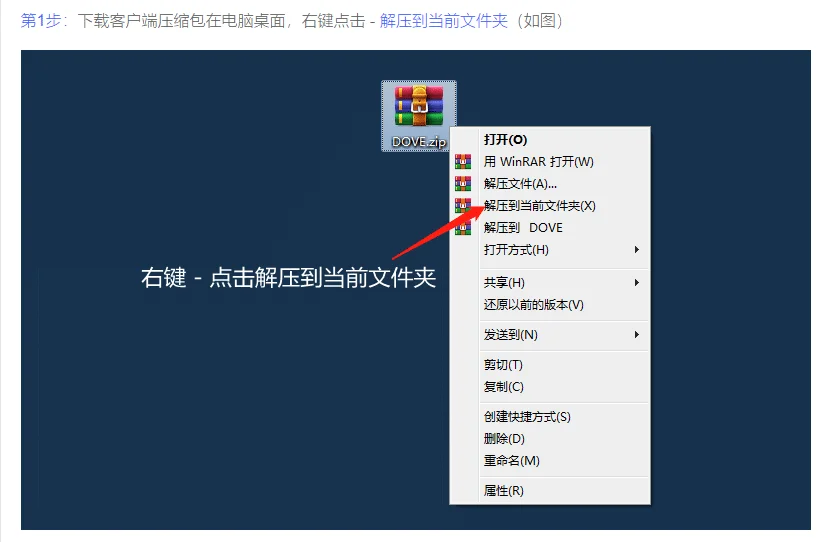Click 创建快捷方式(S) menu entry
Viewport: 837px width, 542px height.
tap(527, 417)
